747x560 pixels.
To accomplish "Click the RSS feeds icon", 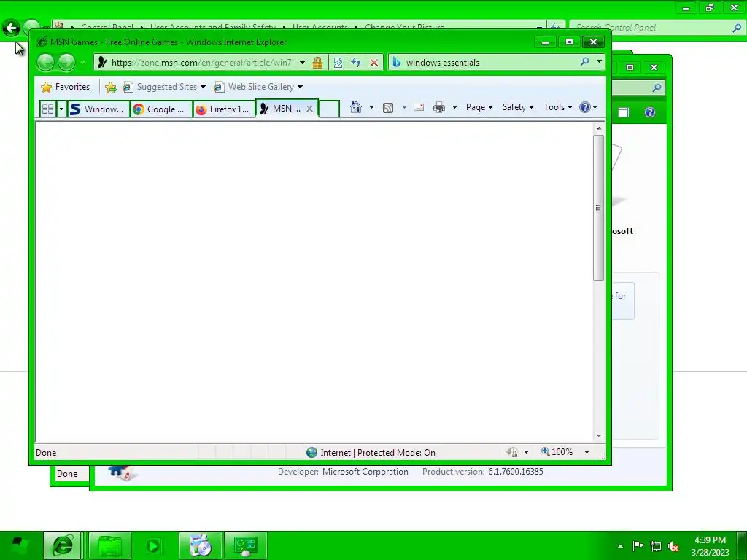I will click(388, 108).
